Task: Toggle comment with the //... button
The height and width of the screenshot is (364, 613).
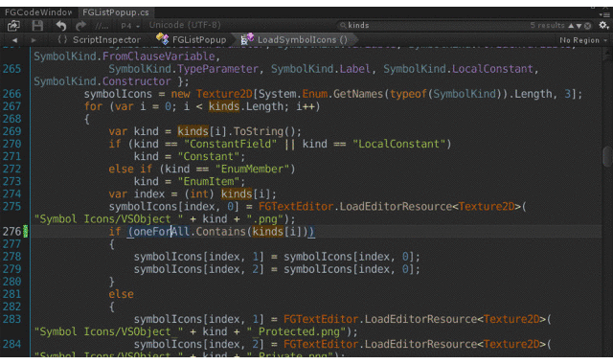Action: [102, 26]
